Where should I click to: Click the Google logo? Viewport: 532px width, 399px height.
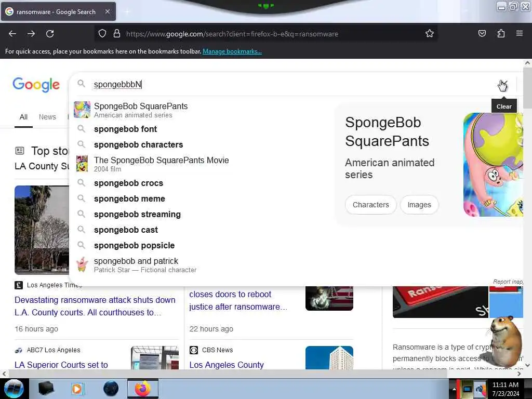(x=36, y=85)
